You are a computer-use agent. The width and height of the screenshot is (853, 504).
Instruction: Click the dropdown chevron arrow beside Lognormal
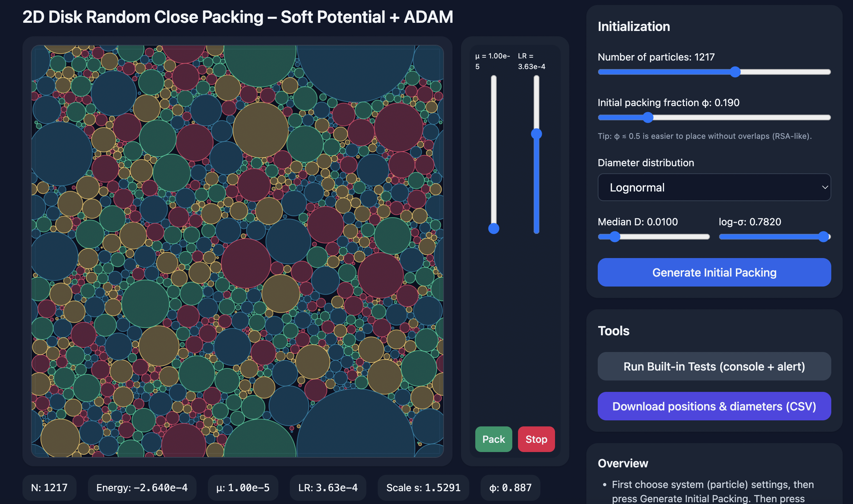(825, 187)
